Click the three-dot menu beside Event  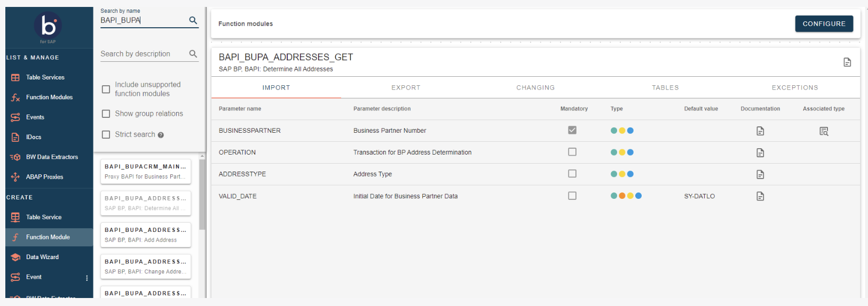[x=87, y=278]
